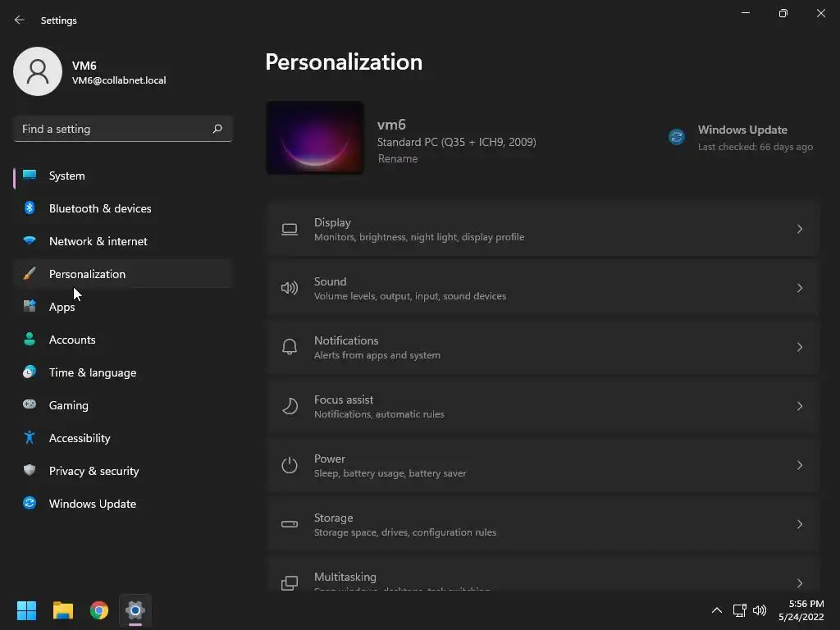Click the Windows Update icon in sidebar
The height and width of the screenshot is (630, 840).
pos(30,503)
